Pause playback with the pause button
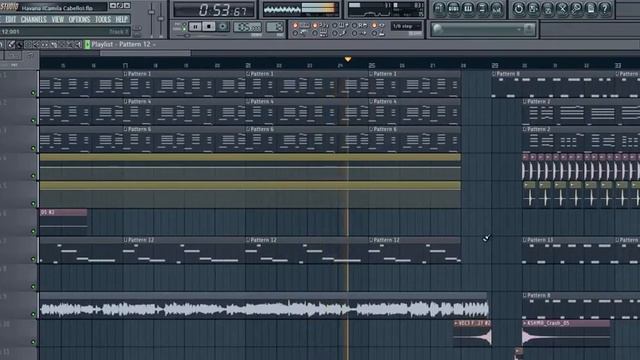This screenshot has height=360, width=640. (x=195, y=27)
